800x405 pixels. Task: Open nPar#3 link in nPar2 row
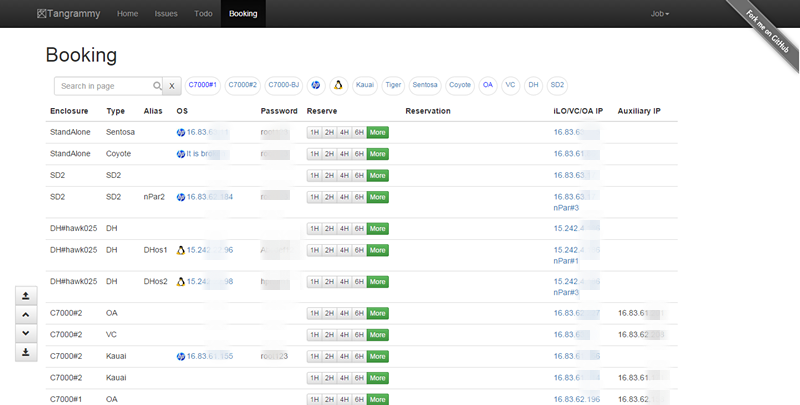tap(566, 208)
